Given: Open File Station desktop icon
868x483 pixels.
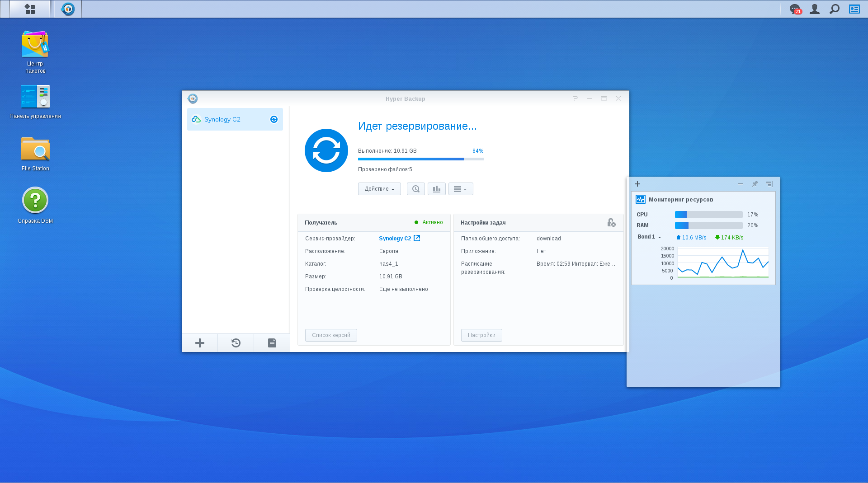Looking at the screenshot, I should [x=35, y=154].
